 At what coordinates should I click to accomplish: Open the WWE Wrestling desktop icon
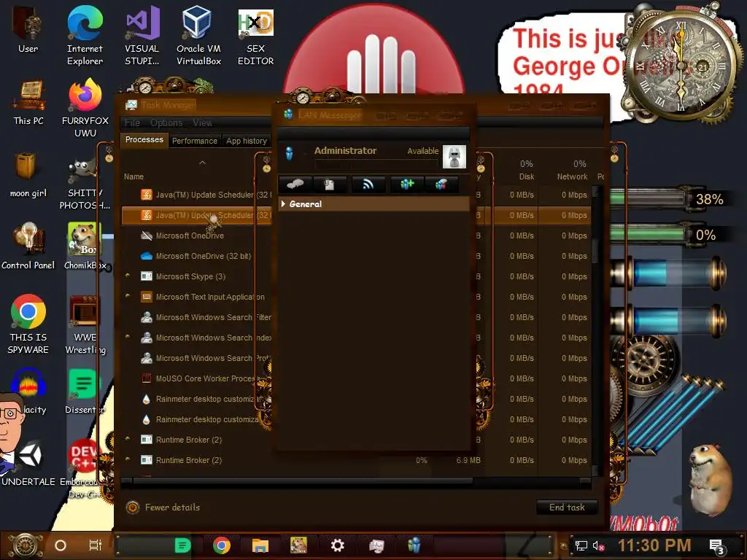(x=85, y=324)
